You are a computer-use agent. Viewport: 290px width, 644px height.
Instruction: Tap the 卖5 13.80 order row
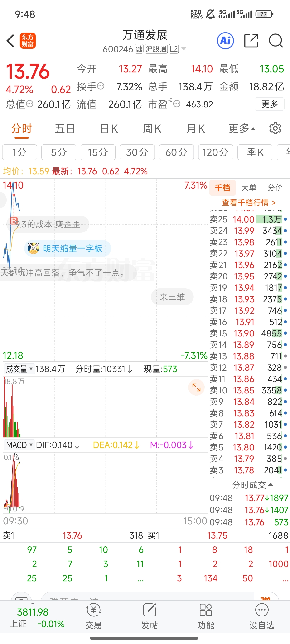(248, 447)
